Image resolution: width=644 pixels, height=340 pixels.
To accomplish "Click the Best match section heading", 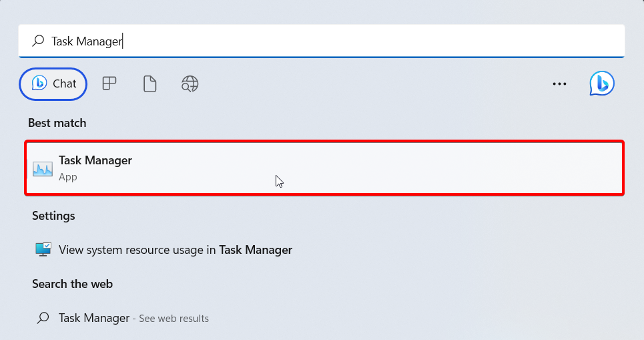I will pos(57,123).
